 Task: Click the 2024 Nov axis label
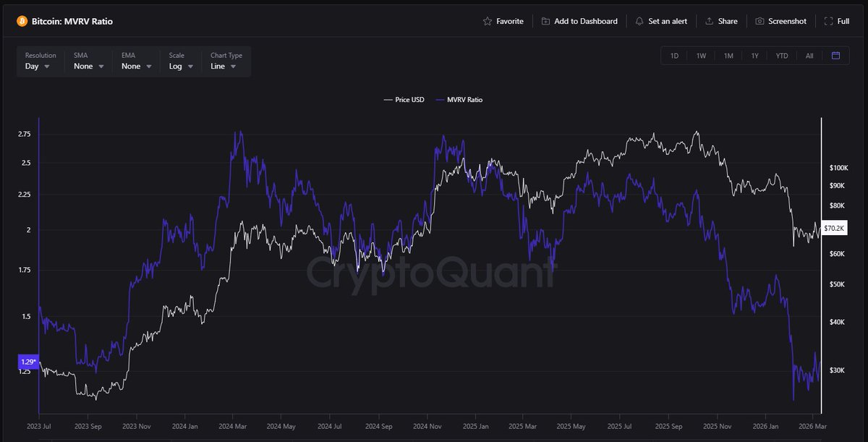427,427
